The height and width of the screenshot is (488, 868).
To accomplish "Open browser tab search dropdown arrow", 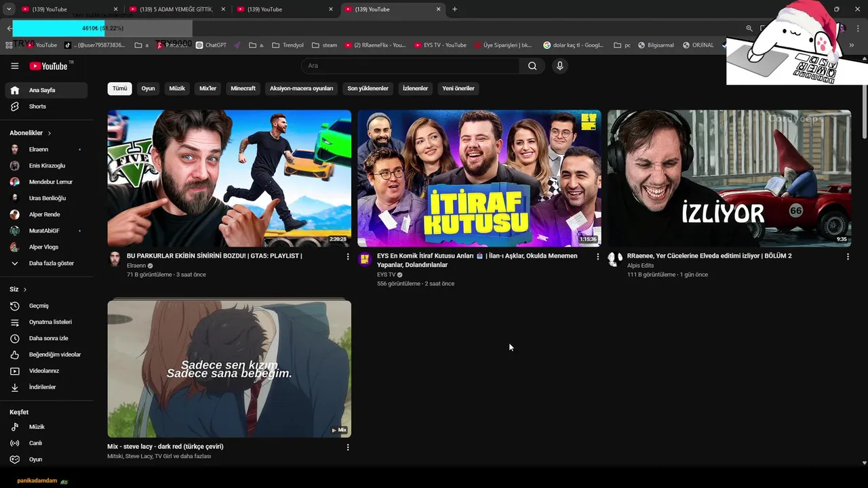I will [x=9, y=9].
